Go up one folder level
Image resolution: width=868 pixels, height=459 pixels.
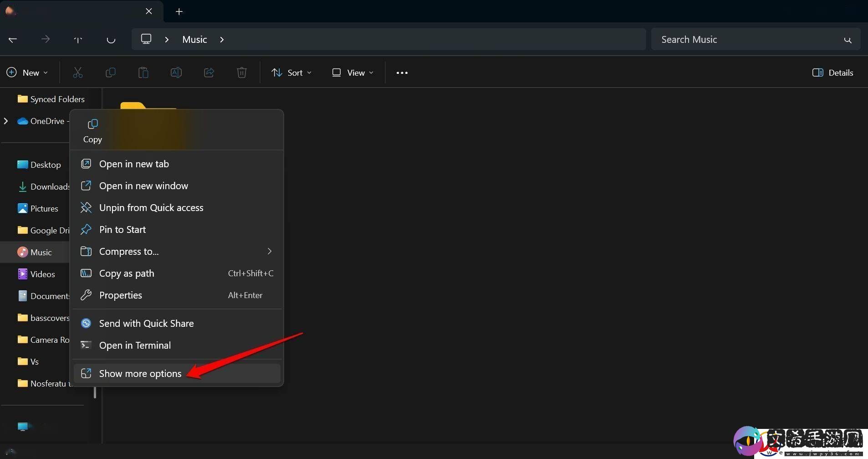(x=78, y=40)
